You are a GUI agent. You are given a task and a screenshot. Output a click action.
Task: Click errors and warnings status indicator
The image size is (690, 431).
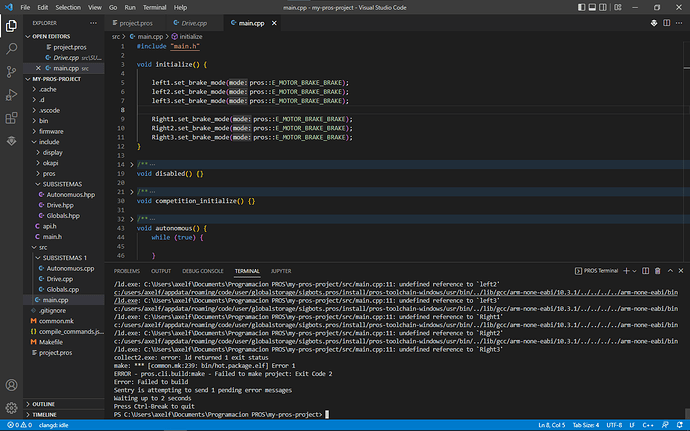20,425
